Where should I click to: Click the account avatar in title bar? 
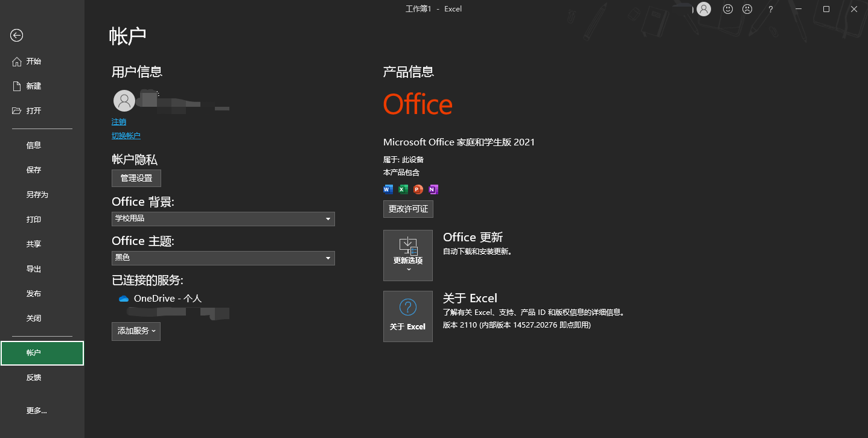(704, 9)
